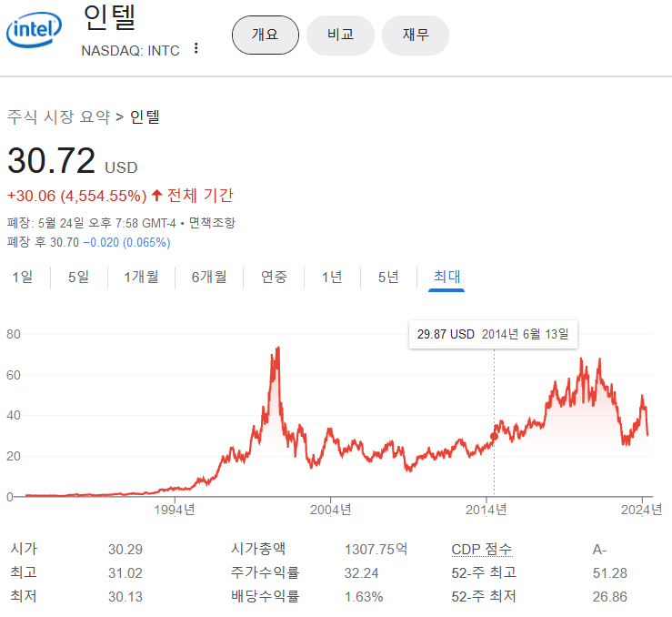The width and height of the screenshot is (672, 617).
Task: Click the 시가 value 30.29
Action: (125, 550)
